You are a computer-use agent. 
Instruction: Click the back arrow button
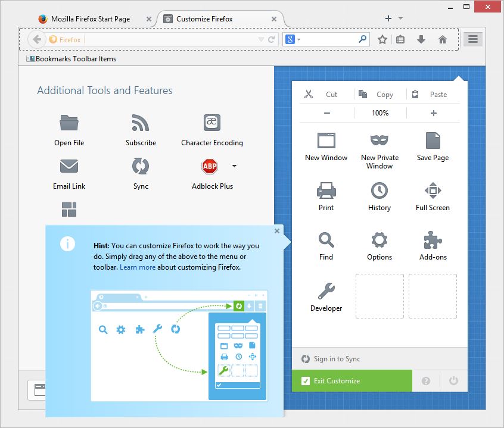point(37,39)
